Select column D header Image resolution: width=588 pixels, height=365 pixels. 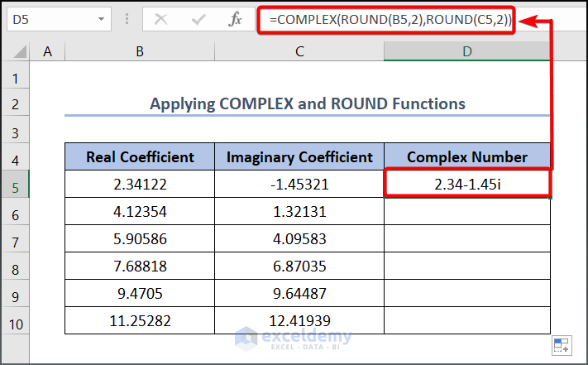pos(467,51)
